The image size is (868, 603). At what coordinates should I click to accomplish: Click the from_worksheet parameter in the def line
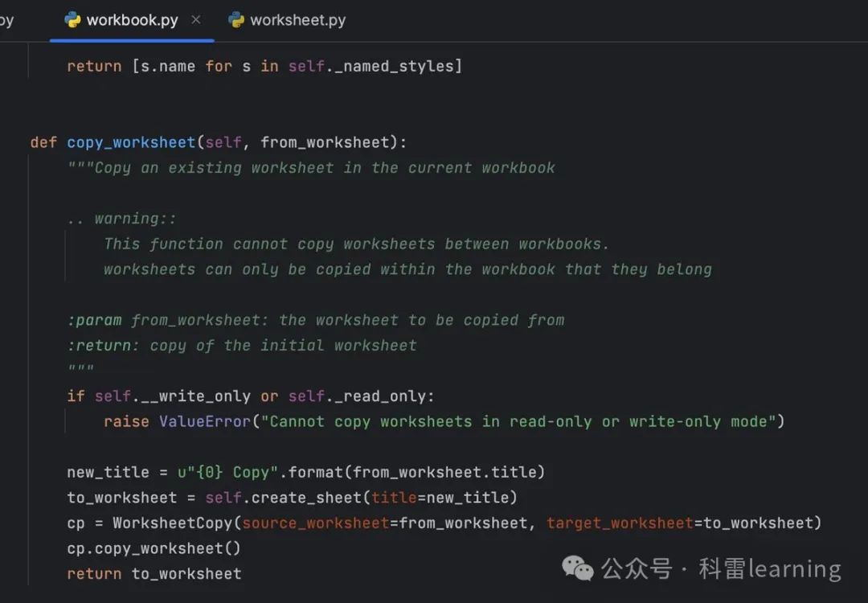(x=325, y=143)
